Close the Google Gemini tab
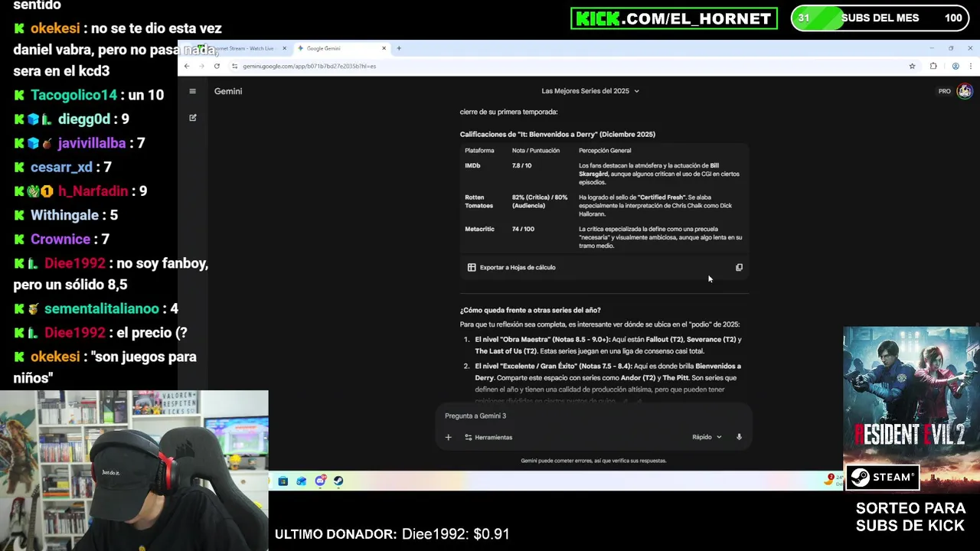 pyautogui.click(x=384, y=48)
